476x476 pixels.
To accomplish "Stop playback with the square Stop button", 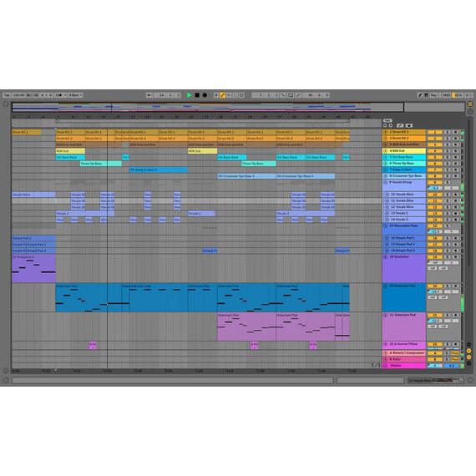I will 197,95.
